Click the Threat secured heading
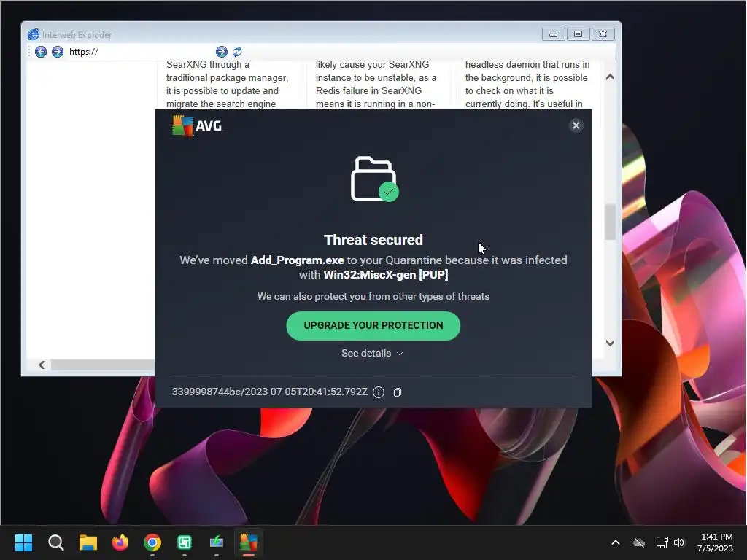Viewport: 747px width, 560px height. 373,240
